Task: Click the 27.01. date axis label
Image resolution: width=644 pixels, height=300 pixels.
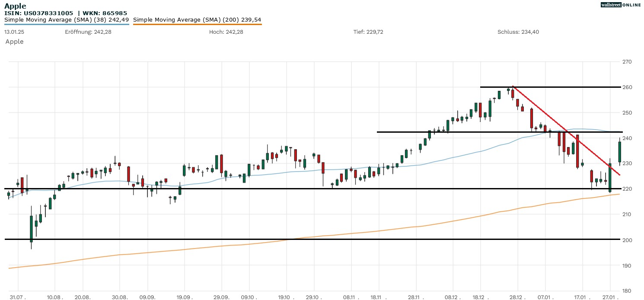Action: point(610,297)
